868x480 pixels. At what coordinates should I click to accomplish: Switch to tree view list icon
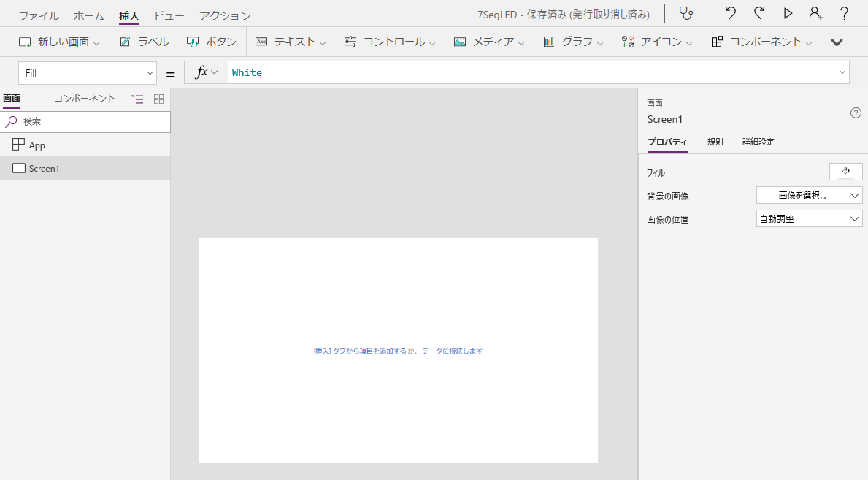pyautogui.click(x=137, y=99)
